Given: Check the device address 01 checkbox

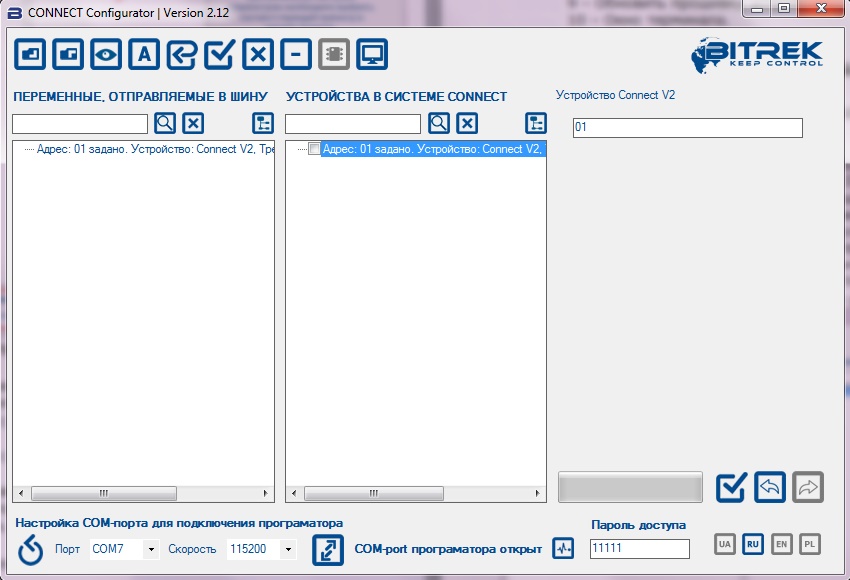Looking at the screenshot, I should click(x=314, y=149).
